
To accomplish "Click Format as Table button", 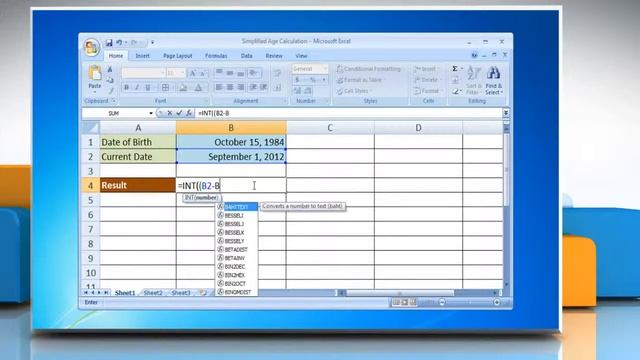I will tap(359, 80).
